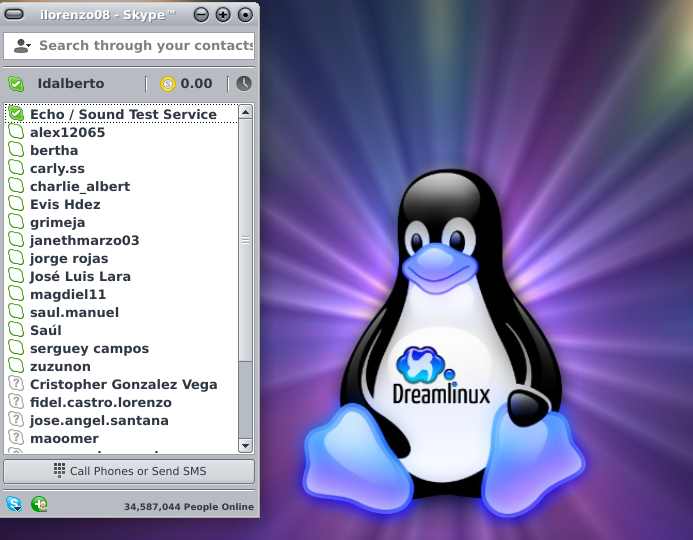Click status icon beside janethmarzo03
693x540 pixels.
point(16,240)
